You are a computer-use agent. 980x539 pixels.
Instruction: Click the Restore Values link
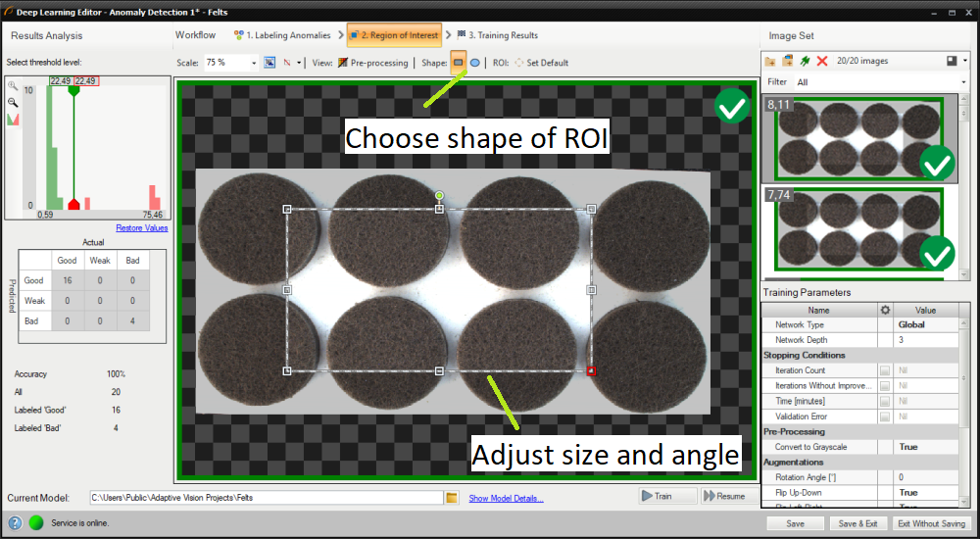click(x=141, y=228)
